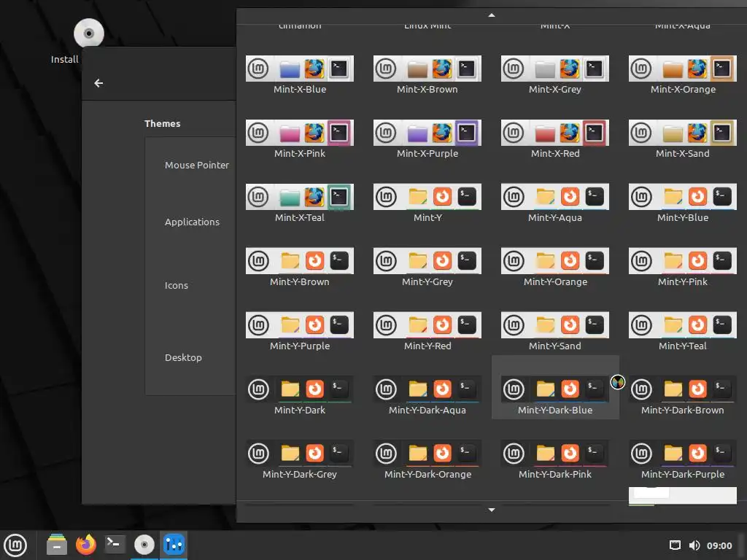This screenshot has height=560, width=747.
Task: Click the Icons row label
Action: [177, 286]
